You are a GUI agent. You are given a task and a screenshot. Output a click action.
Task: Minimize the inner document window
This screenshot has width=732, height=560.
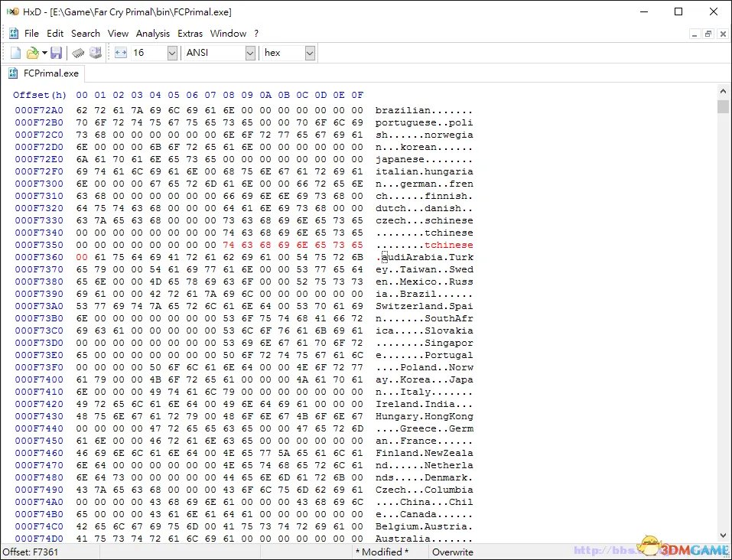point(695,34)
